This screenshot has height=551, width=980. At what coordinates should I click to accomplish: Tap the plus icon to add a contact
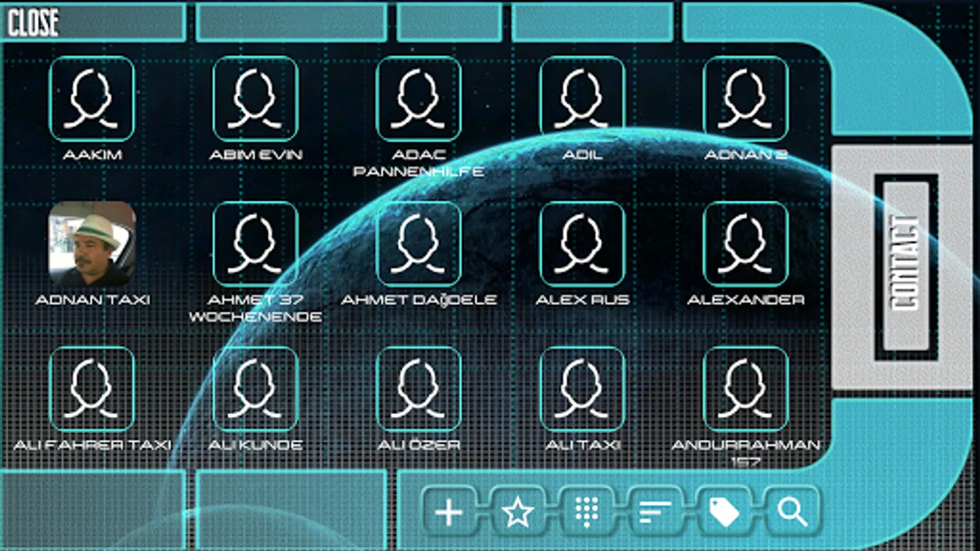[x=448, y=512]
